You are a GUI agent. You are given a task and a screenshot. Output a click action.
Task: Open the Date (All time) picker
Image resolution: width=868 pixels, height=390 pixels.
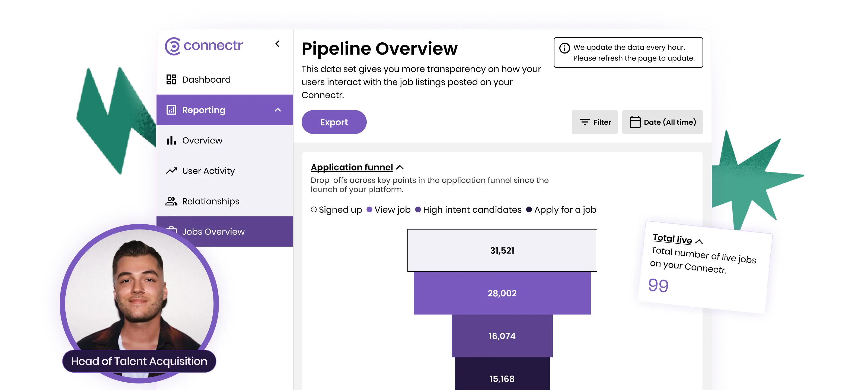[662, 122]
